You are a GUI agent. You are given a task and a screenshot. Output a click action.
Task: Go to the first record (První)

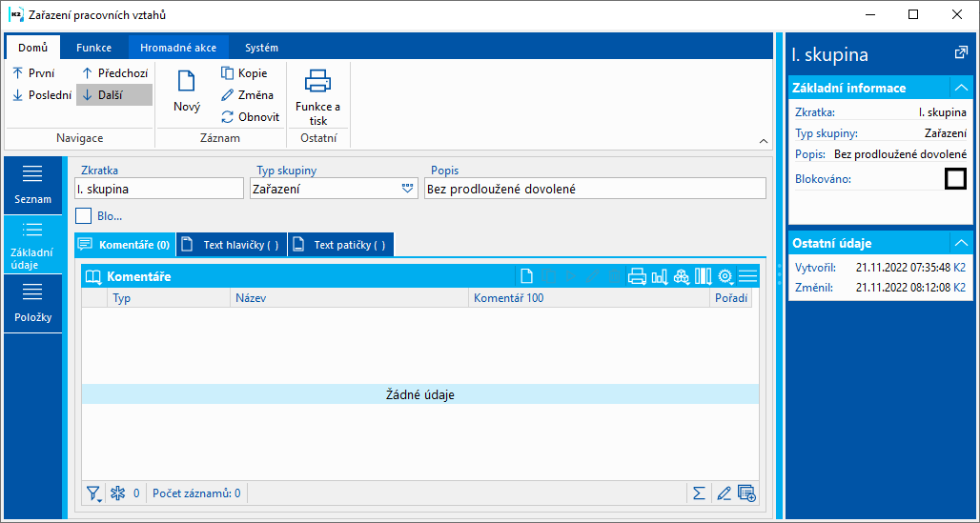[x=34, y=73]
